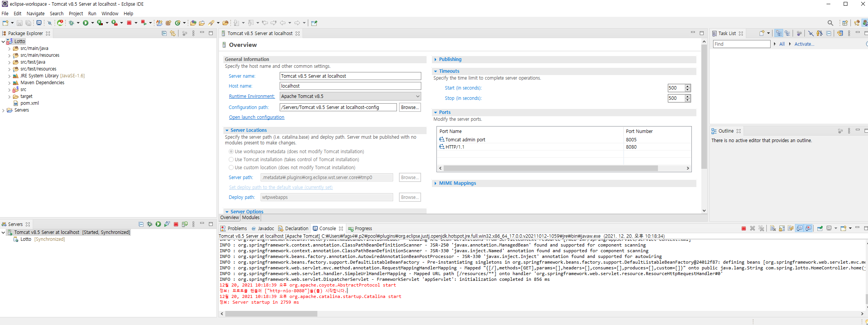Click the Server name input field

(x=350, y=76)
